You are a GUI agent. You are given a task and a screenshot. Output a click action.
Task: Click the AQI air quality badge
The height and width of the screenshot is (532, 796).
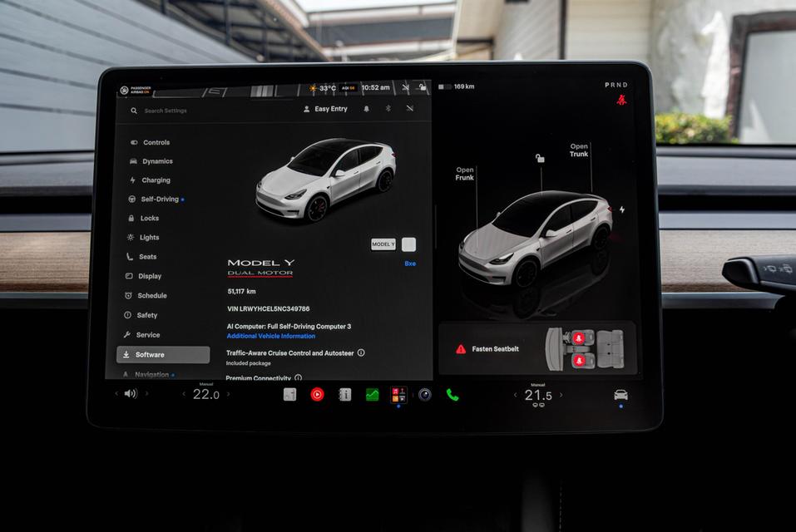point(349,88)
